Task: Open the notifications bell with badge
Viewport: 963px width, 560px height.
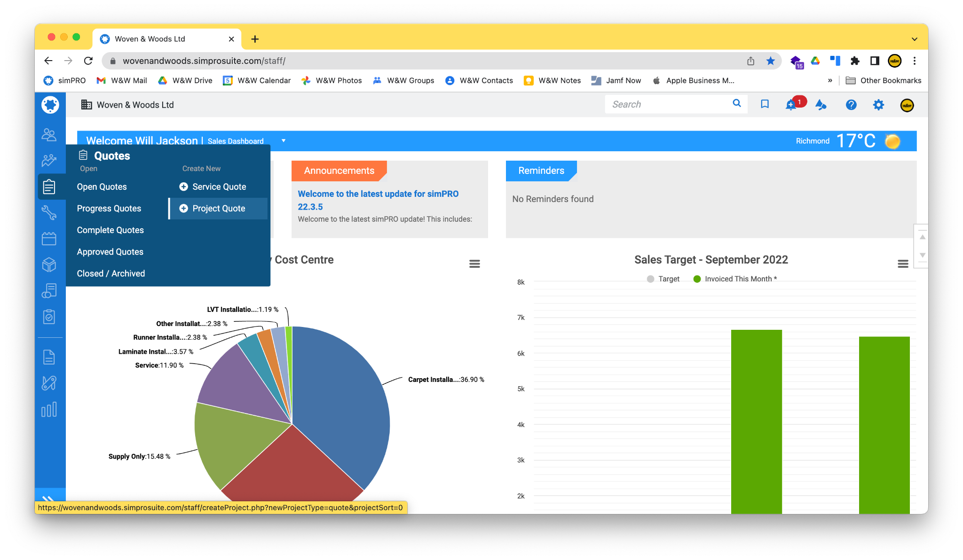Action: pyautogui.click(x=791, y=105)
